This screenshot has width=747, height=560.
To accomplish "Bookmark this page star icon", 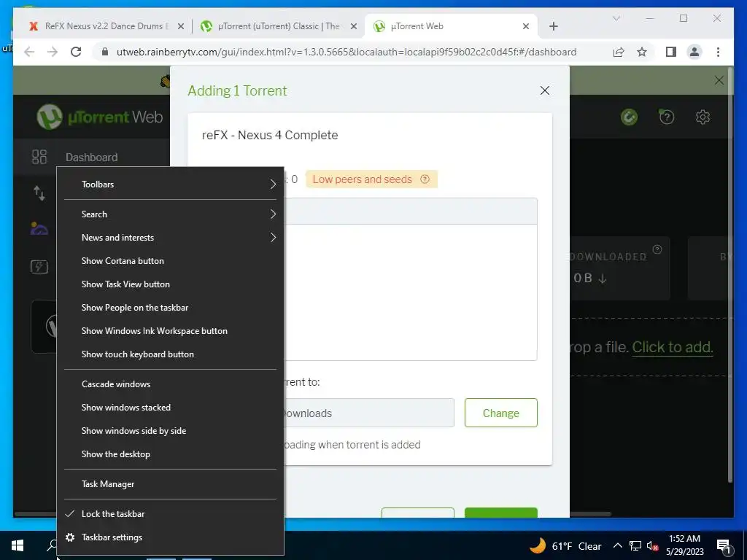I will click(642, 52).
